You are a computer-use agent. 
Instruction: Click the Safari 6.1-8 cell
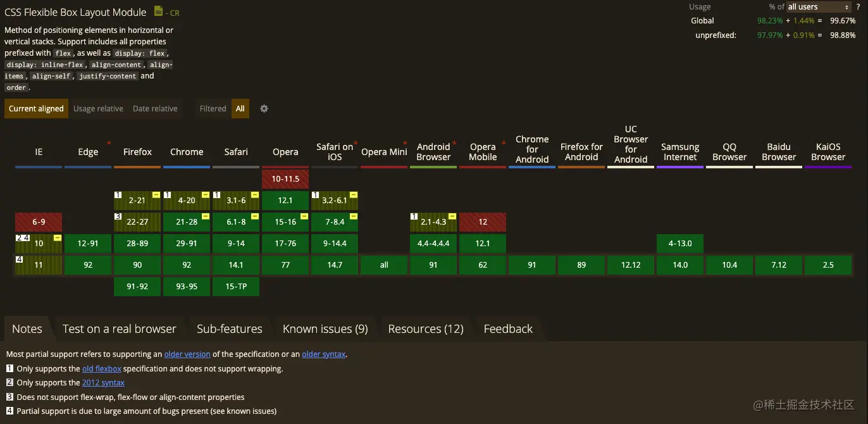click(x=236, y=222)
